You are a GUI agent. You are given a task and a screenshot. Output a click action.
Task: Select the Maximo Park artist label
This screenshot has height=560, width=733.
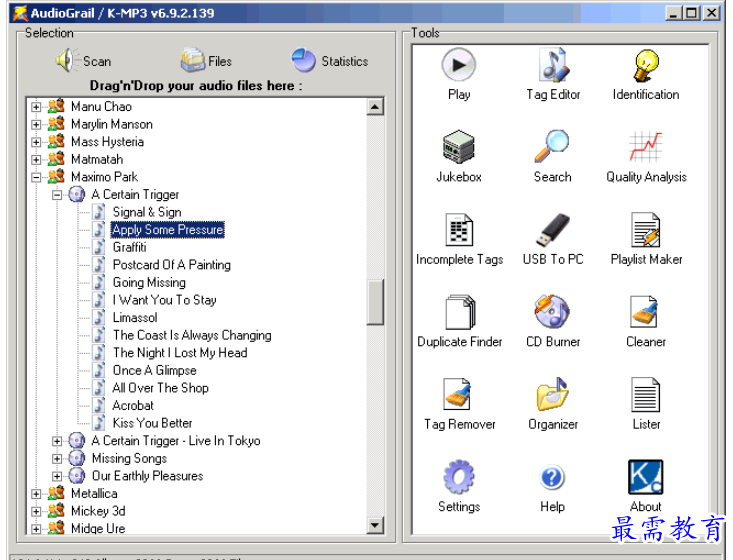[x=104, y=177]
